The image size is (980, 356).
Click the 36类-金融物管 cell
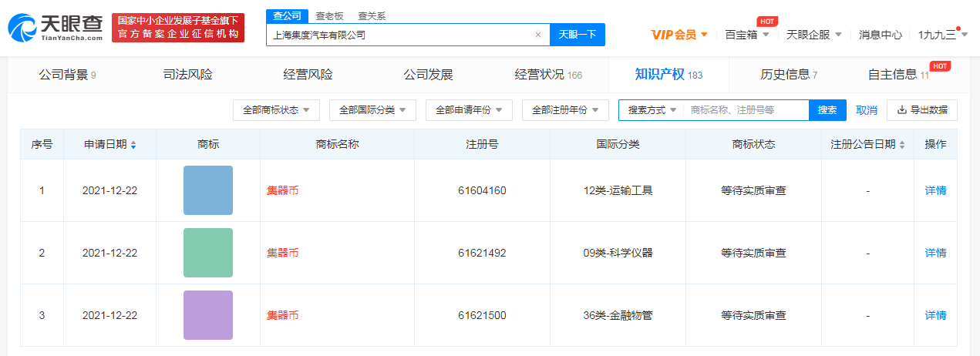(618, 315)
